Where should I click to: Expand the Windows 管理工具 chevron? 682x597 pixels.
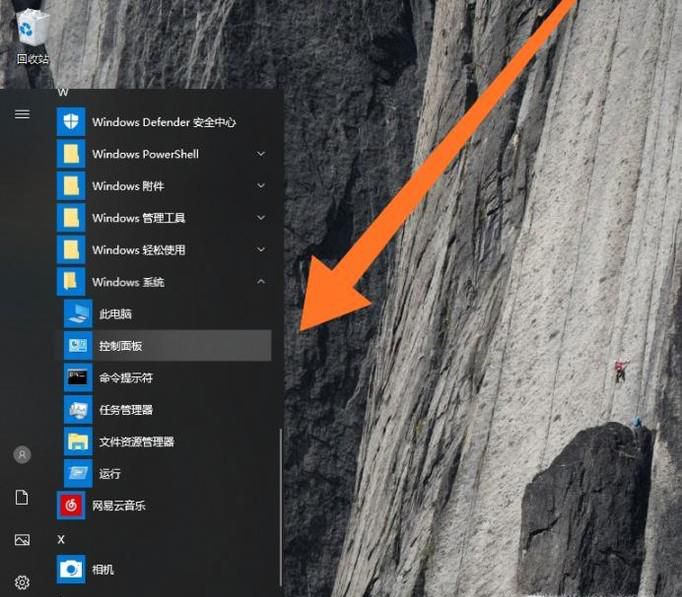[x=261, y=217]
